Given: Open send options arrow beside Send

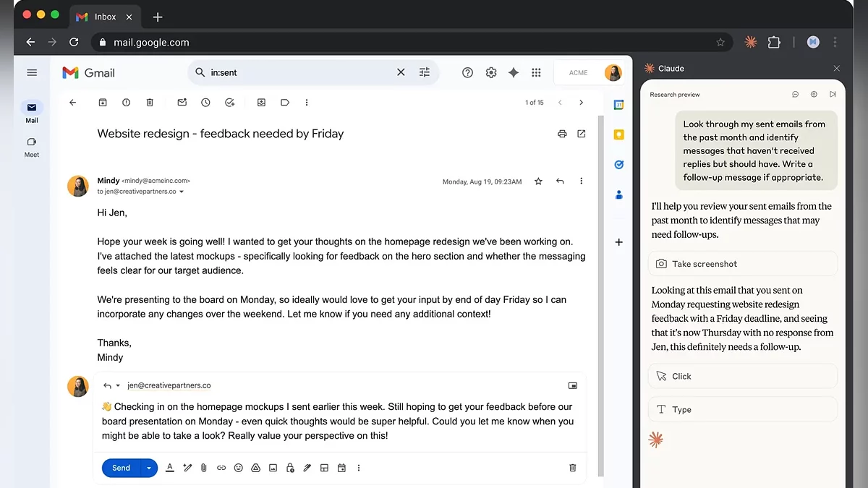Looking at the screenshot, I should coord(149,468).
